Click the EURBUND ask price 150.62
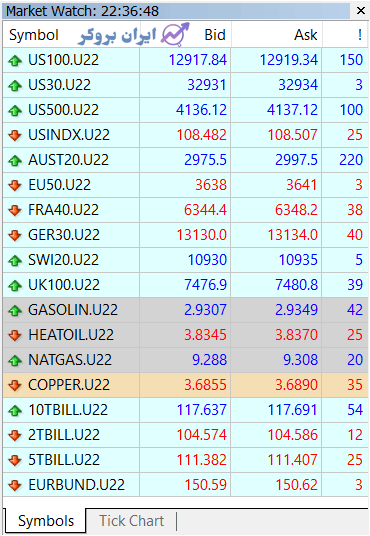 pyautogui.click(x=297, y=484)
